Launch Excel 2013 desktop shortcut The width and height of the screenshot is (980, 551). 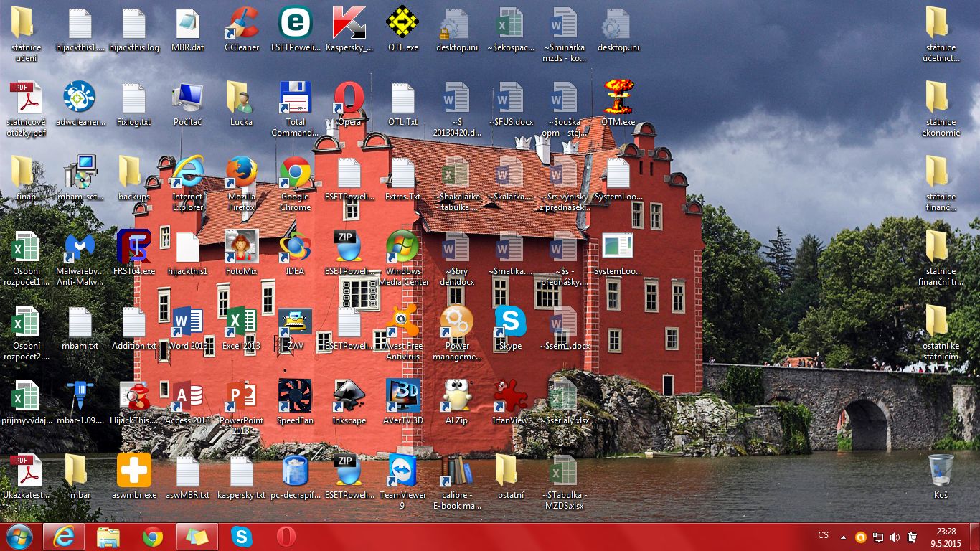click(241, 328)
